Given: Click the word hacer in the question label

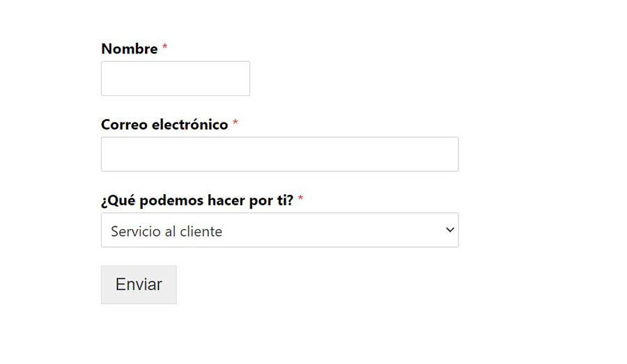Looking at the screenshot, I should [x=226, y=200].
